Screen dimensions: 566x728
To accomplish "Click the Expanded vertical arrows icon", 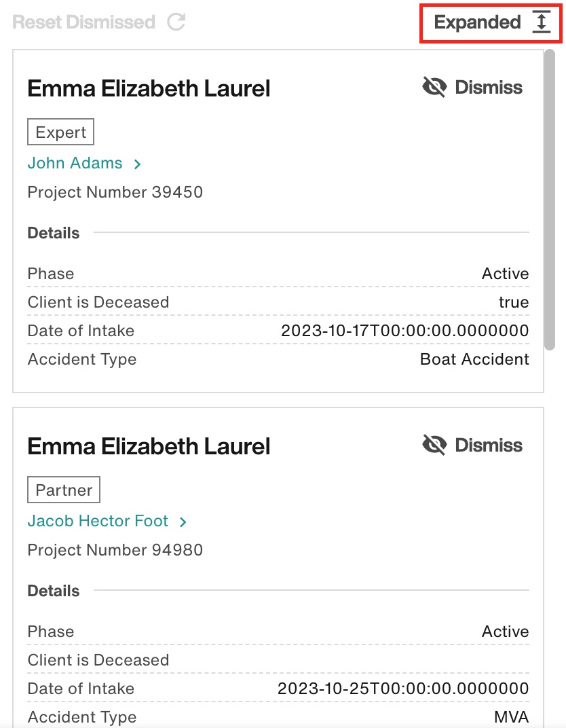I will [x=541, y=22].
